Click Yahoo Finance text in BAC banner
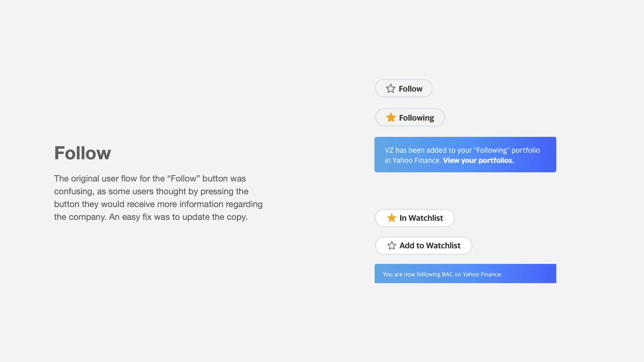This screenshot has width=644, height=362. (482, 274)
